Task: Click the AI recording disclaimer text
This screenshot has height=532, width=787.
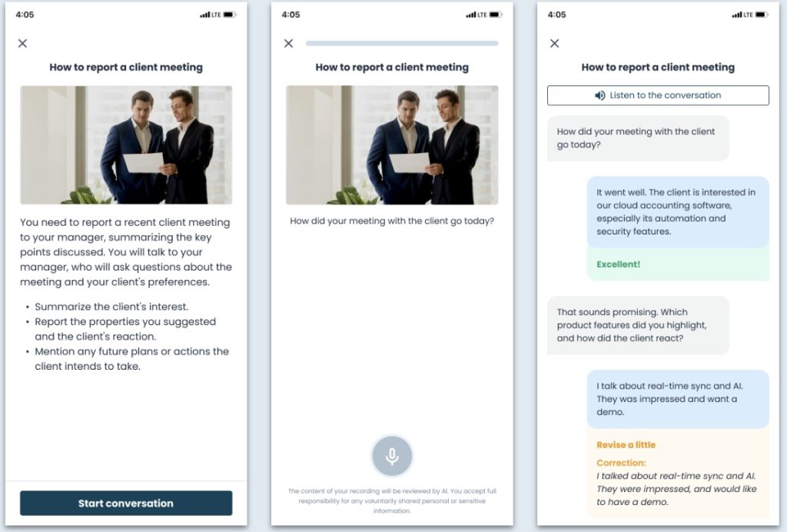Action: (x=392, y=501)
